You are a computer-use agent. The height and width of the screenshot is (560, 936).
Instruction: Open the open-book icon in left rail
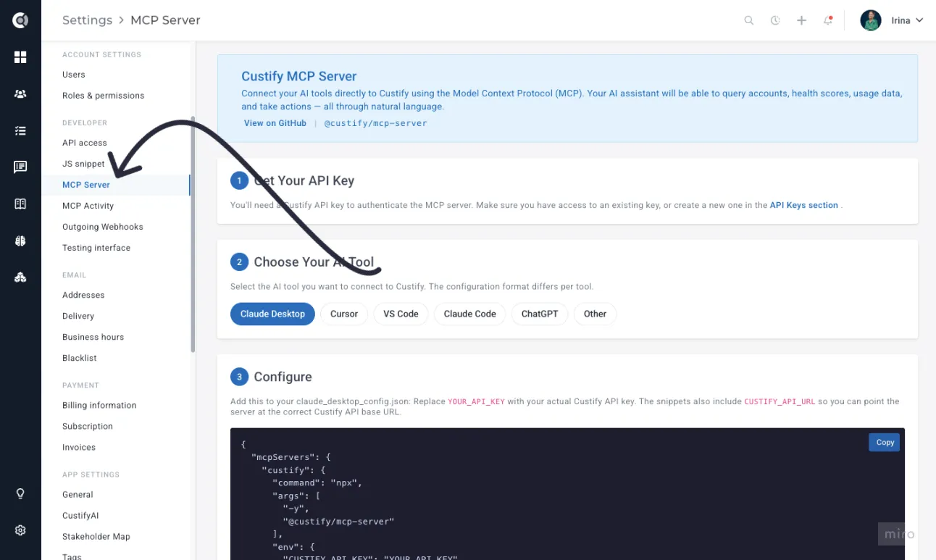point(20,204)
